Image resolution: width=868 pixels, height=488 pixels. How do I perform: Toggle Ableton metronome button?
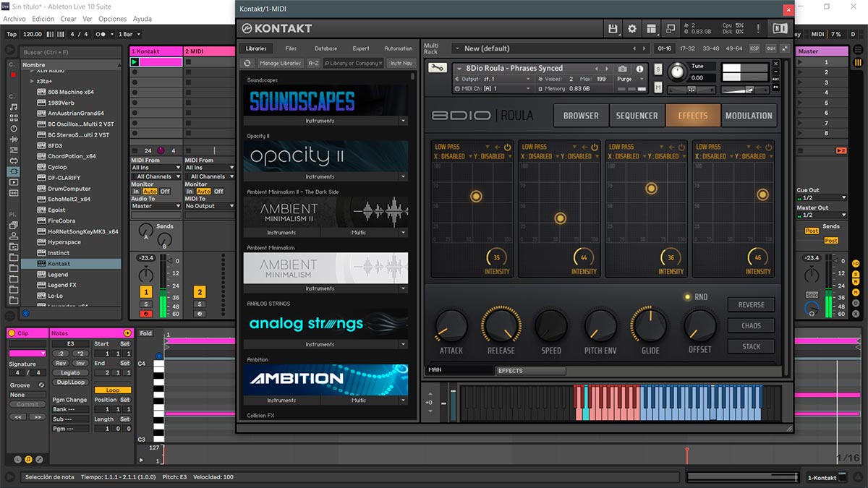click(x=103, y=34)
